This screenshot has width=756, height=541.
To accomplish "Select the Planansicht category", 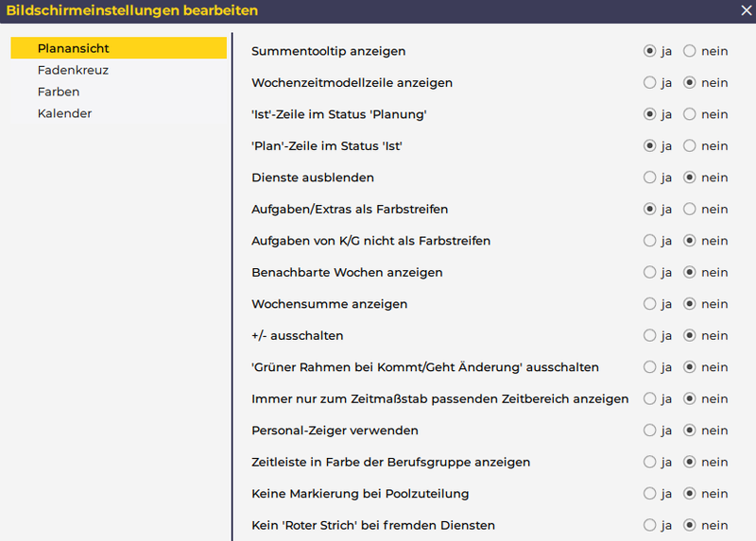I will pos(74,48).
